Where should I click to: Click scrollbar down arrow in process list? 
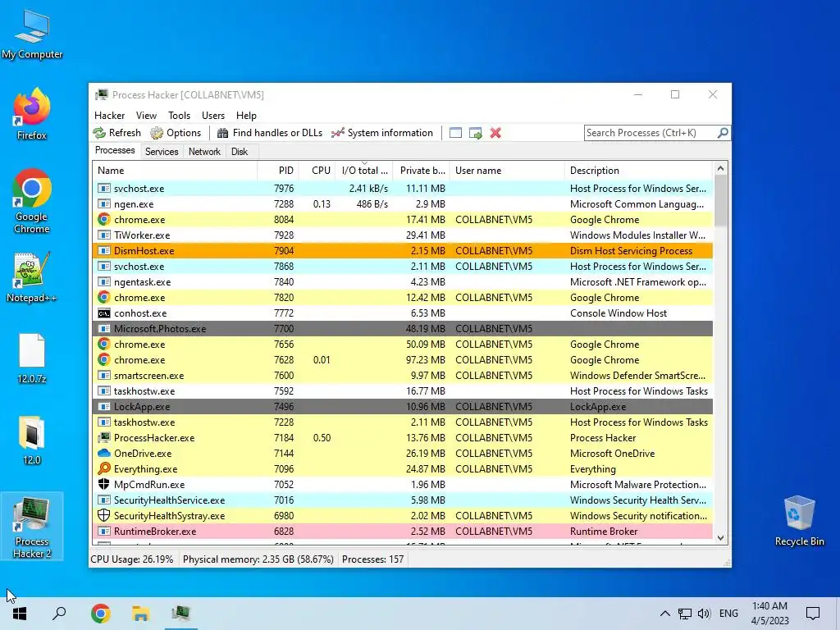point(720,537)
